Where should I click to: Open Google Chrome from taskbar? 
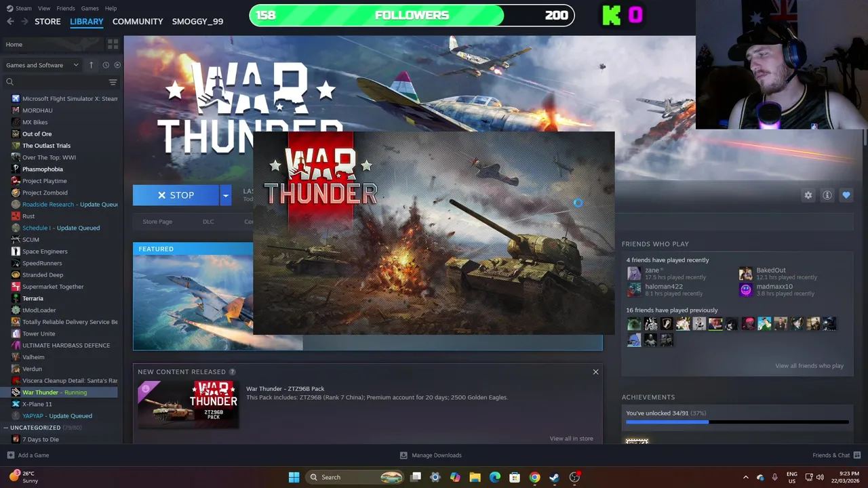click(534, 477)
